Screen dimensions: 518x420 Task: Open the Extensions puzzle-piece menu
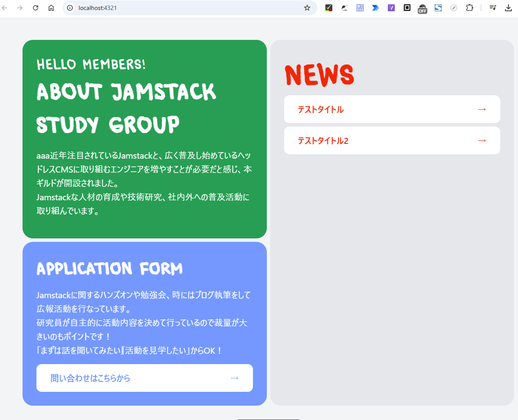[x=469, y=8]
